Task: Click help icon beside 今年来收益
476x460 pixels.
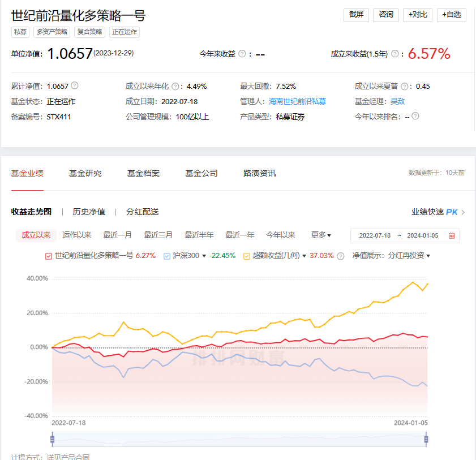Action: [x=242, y=54]
